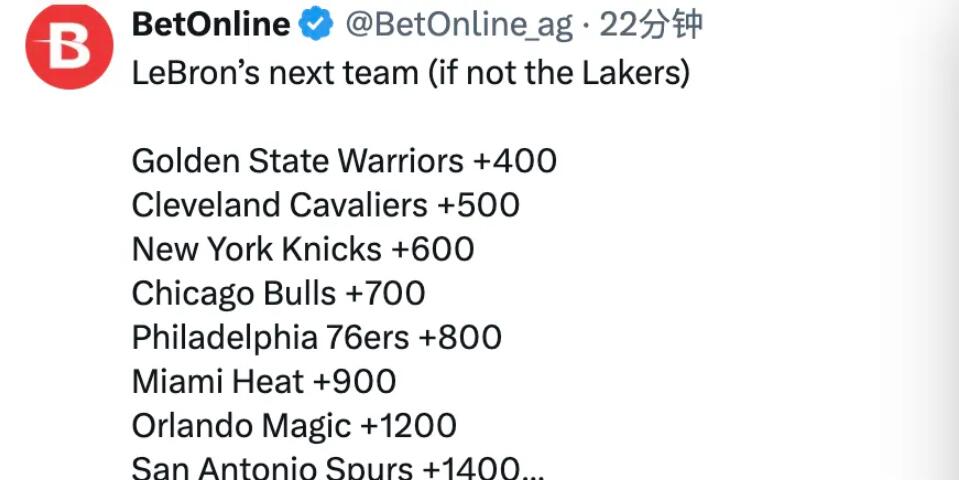Click the +800 odds value

460,337
